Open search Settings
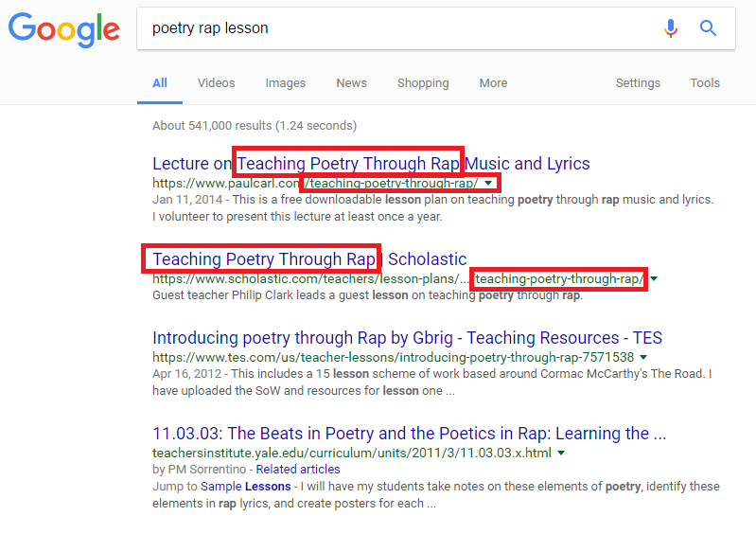The image size is (756, 534). tap(638, 83)
